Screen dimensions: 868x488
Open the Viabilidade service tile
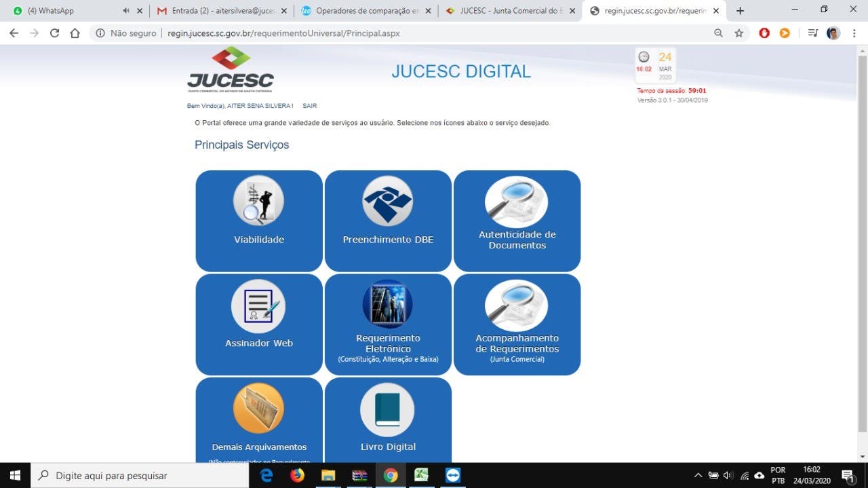(259, 221)
